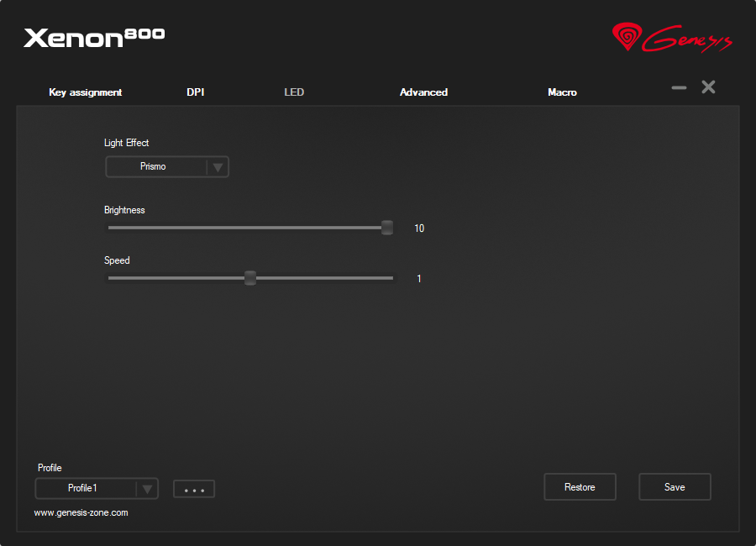Expand the Light Effect dropdown arrow
The height and width of the screenshot is (546, 756).
[x=218, y=167]
